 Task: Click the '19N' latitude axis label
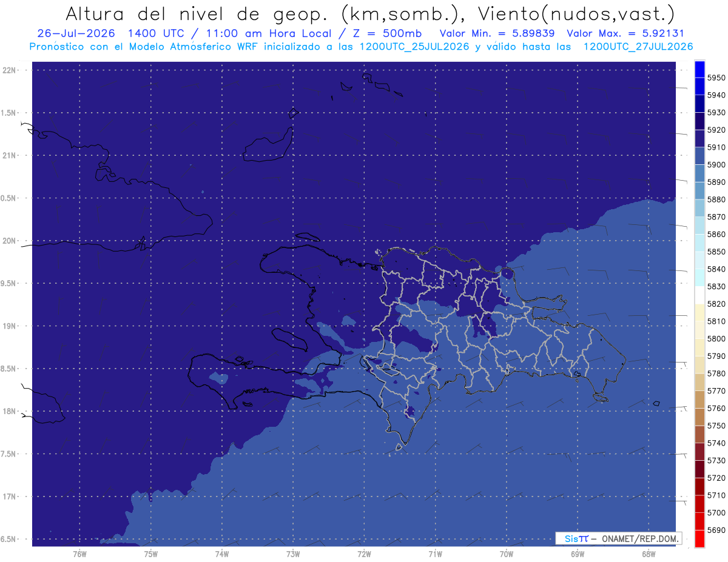pyautogui.click(x=10, y=326)
